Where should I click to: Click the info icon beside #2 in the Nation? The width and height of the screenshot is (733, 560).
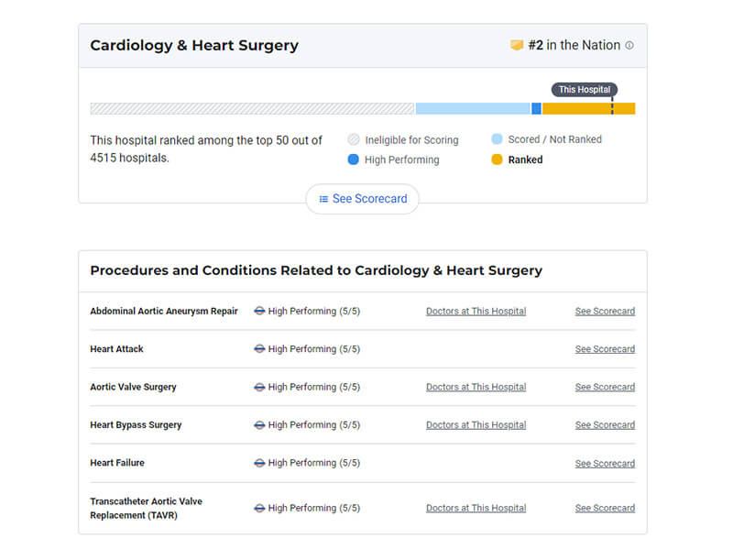click(629, 46)
